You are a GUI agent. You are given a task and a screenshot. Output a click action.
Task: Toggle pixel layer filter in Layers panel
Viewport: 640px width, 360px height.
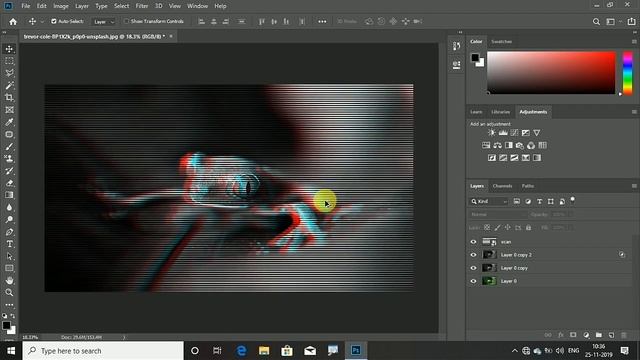[517, 202]
